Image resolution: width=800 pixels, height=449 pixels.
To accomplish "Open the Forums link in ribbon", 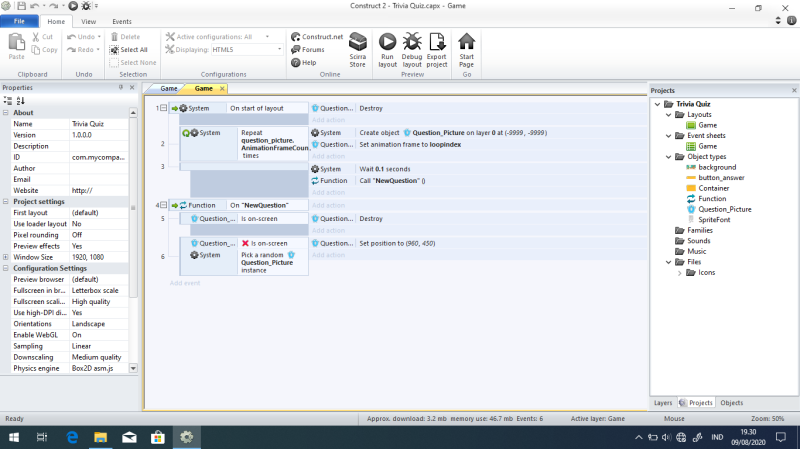I will [308, 49].
